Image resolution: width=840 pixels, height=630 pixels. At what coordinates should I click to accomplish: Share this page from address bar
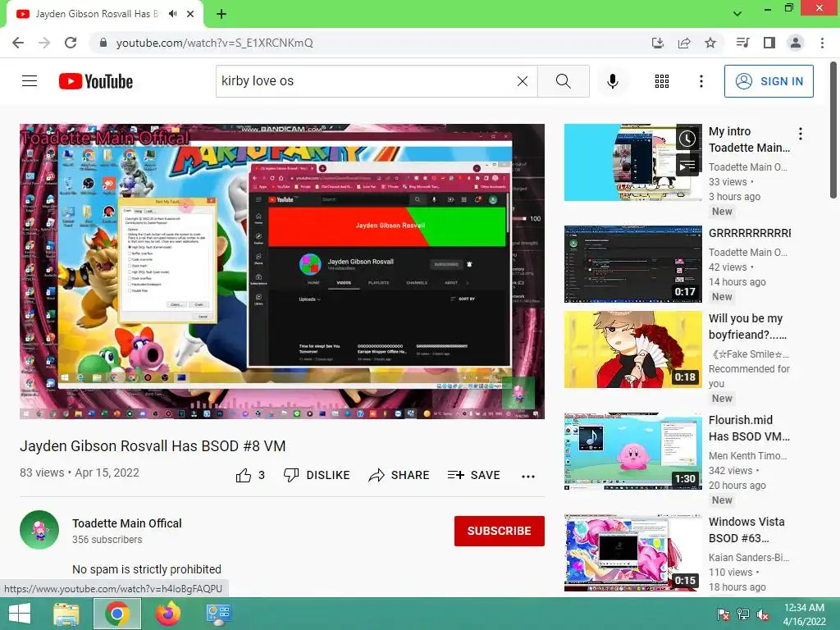[684, 43]
